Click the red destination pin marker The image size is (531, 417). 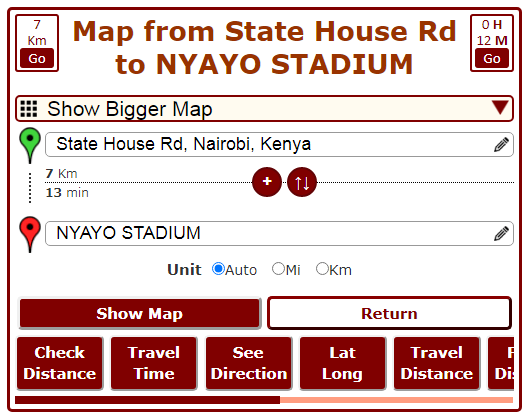click(x=30, y=234)
